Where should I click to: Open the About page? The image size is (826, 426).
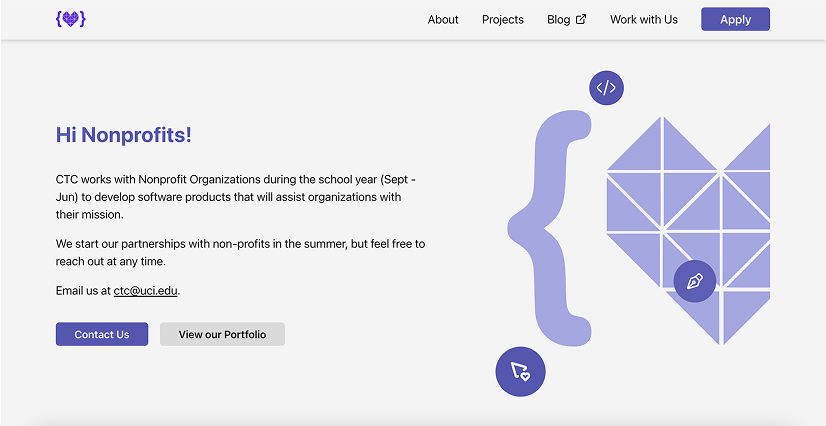pyautogui.click(x=443, y=20)
